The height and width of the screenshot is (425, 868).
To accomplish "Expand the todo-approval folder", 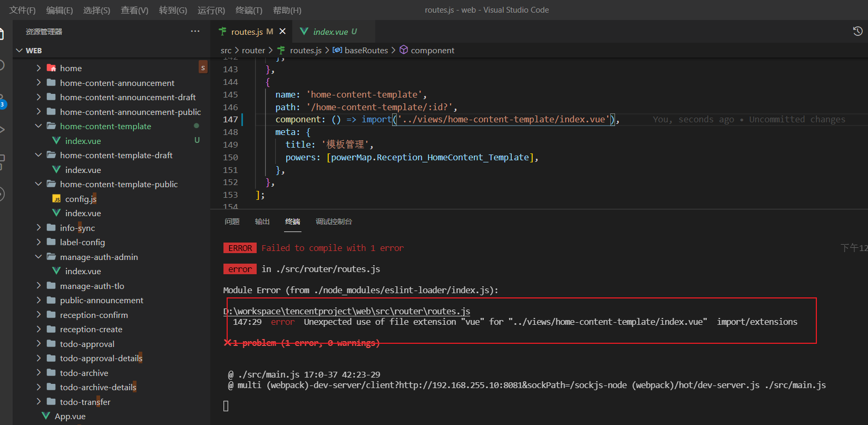I will coord(38,344).
